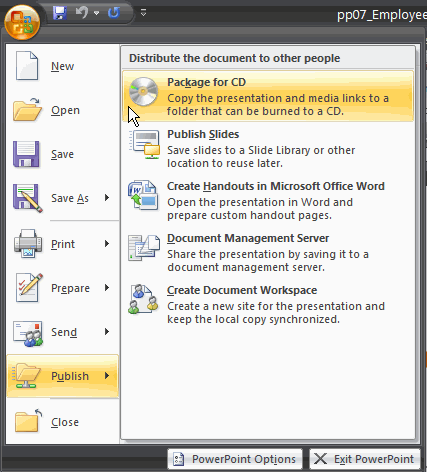Click the Print printer icon
The width and height of the screenshot is (427, 472).
click(x=28, y=244)
